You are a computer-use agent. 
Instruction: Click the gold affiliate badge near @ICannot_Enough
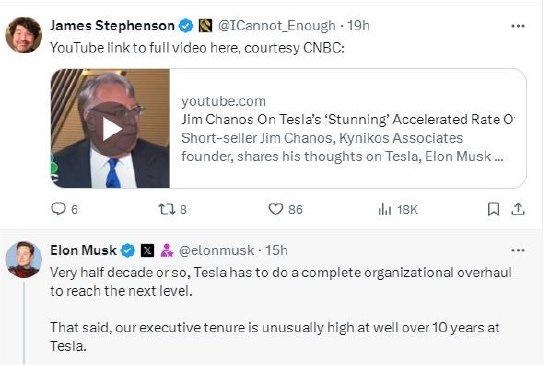point(206,26)
